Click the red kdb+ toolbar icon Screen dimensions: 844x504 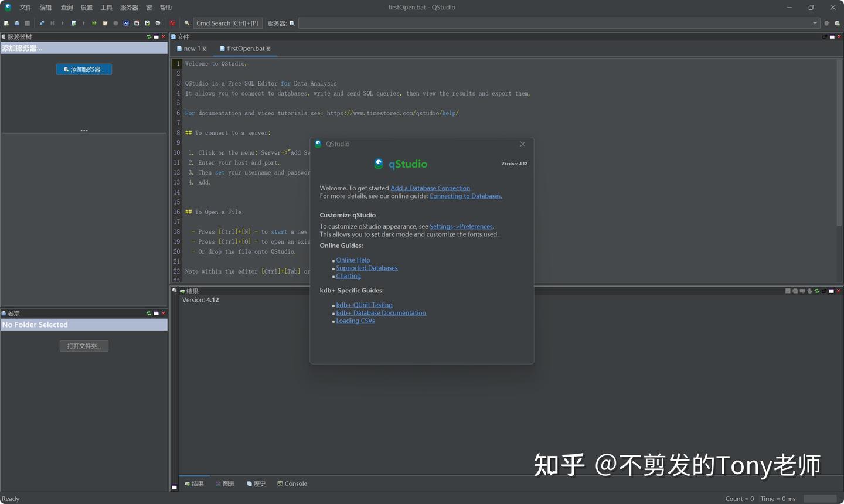pos(173,23)
